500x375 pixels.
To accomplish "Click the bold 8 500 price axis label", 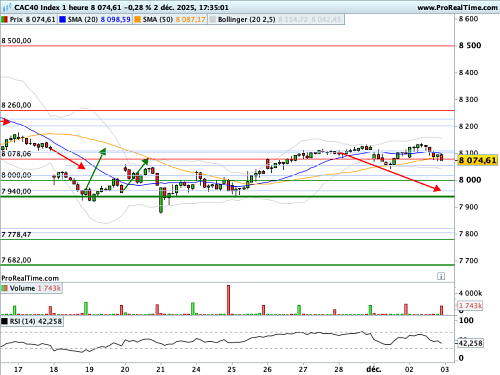I will coord(470,45).
